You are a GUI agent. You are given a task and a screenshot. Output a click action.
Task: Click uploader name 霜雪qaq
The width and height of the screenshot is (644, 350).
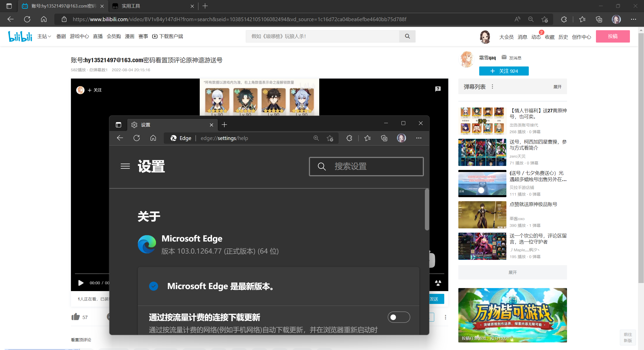487,58
